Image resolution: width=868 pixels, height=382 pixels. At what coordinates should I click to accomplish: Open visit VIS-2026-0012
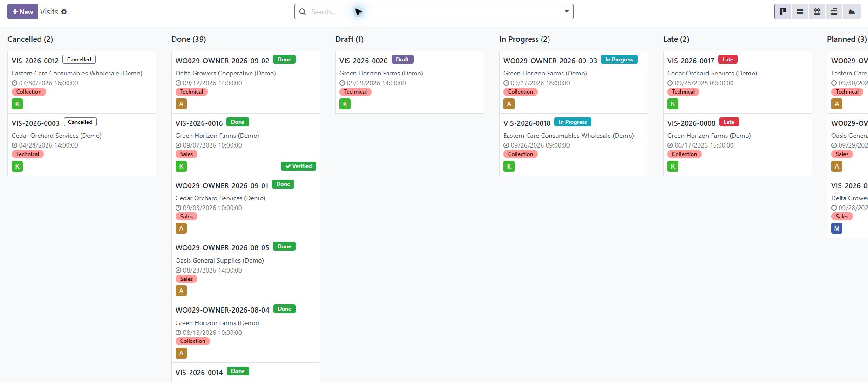pyautogui.click(x=35, y=61)
